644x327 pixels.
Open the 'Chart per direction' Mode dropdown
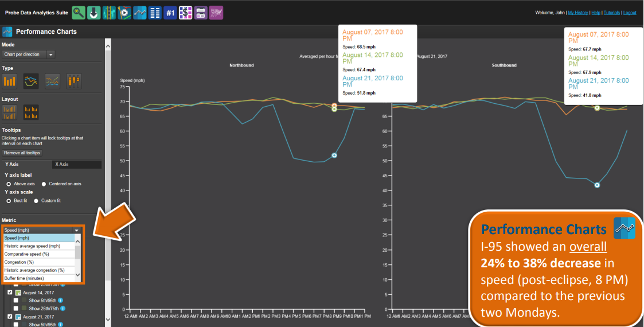point(28,54)
